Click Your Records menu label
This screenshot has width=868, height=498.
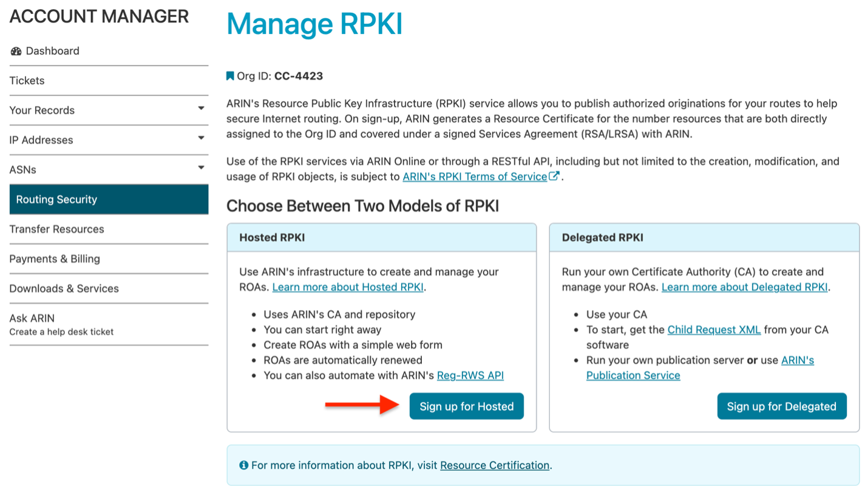[x=42, y=110]
